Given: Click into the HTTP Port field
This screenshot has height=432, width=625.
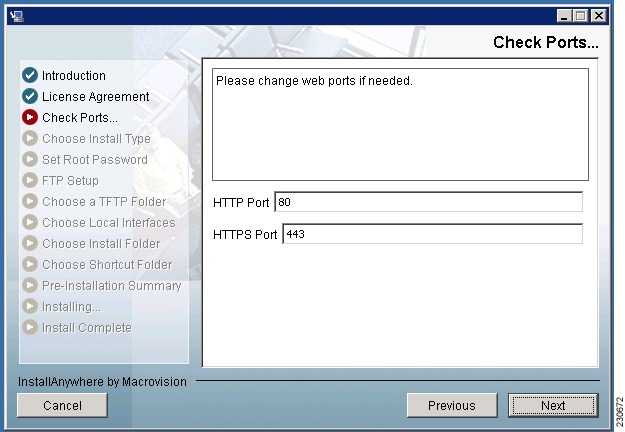Looking at the screenshot, I should coord(428,202).
